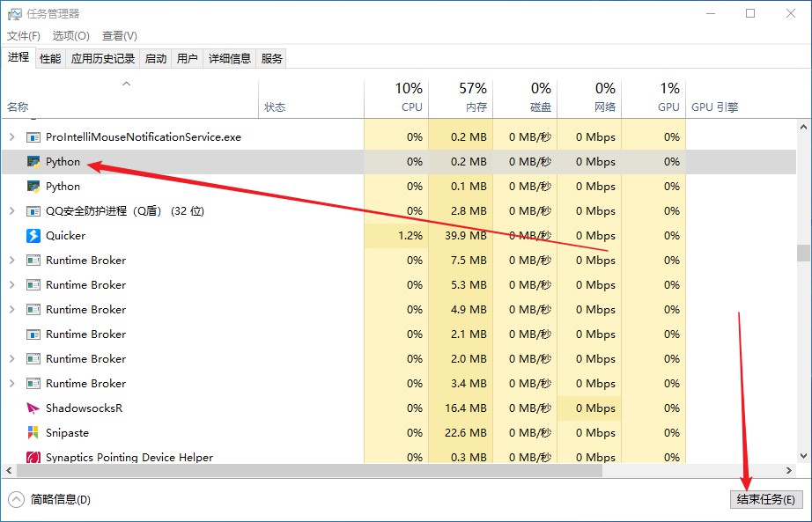The width and height of the screenshot is (812, 522).
Task: Click the Runtime Broker icon in the 2.1 MB row
Action: 33,335
